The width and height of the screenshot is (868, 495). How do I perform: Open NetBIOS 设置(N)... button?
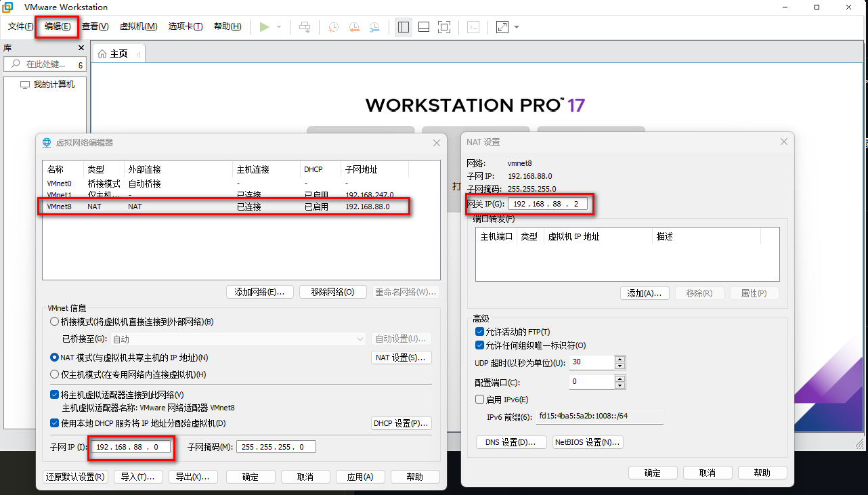[x=588, y=442]
